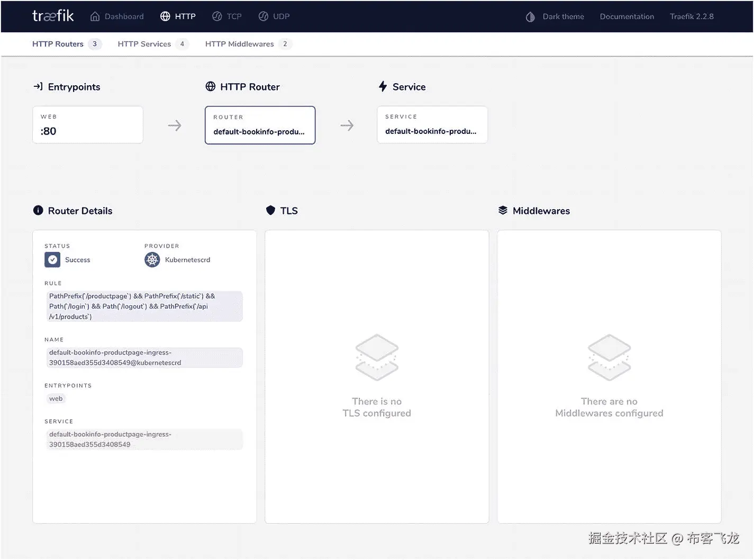Click arrow between entrypoint and router

click(175, 125)
